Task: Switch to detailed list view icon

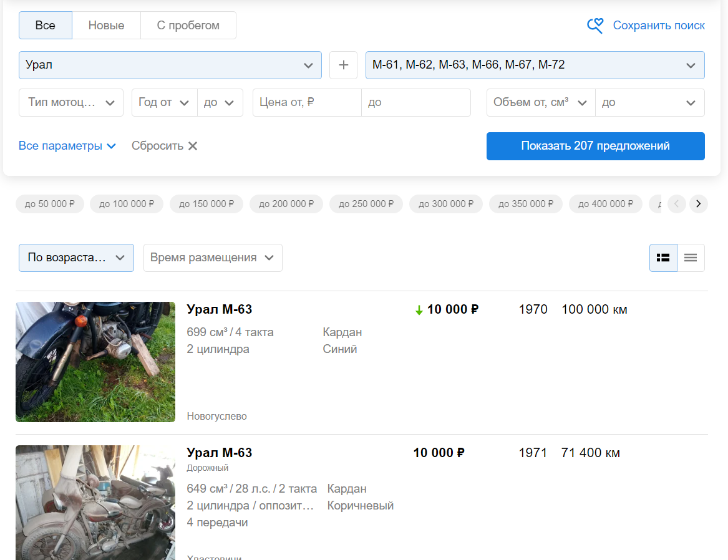Action: click(x=663, y=258)
